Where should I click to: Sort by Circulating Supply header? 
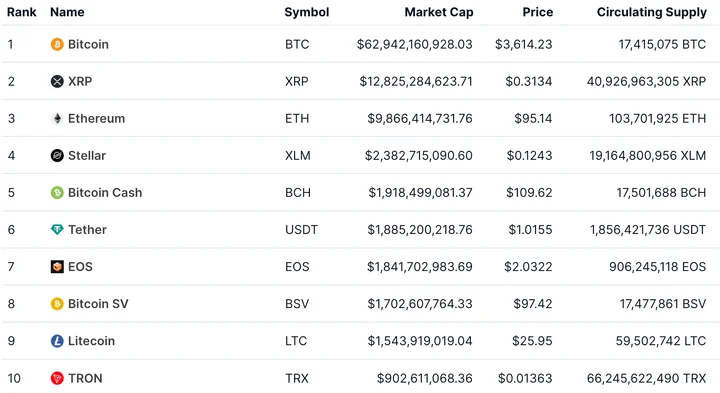click(652, 12)
